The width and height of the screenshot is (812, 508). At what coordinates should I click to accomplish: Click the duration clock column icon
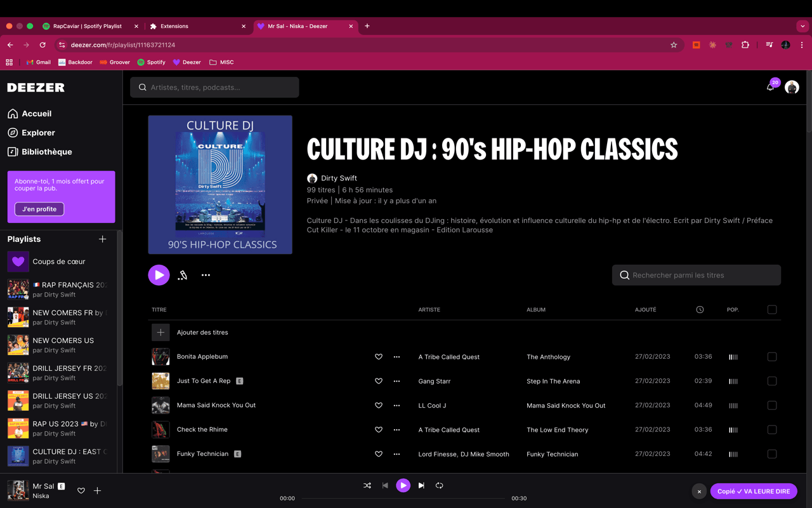700,310
